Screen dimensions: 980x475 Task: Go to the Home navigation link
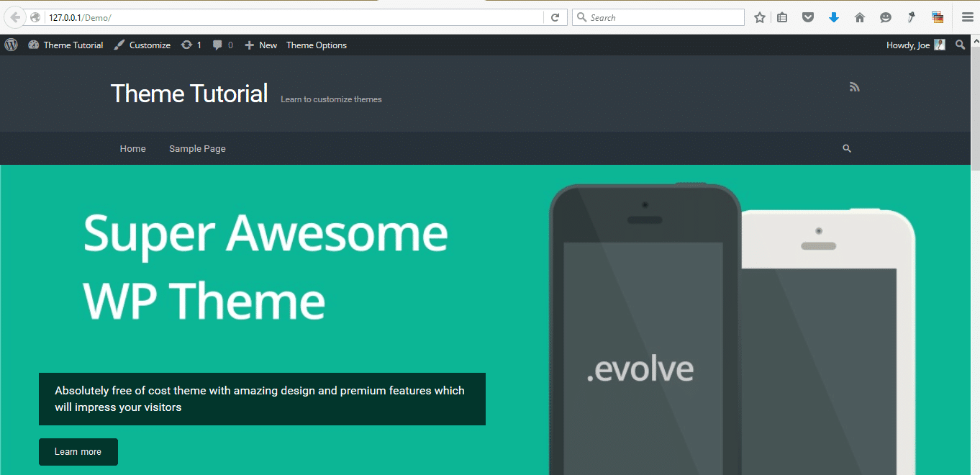click(x=133, y=148)
